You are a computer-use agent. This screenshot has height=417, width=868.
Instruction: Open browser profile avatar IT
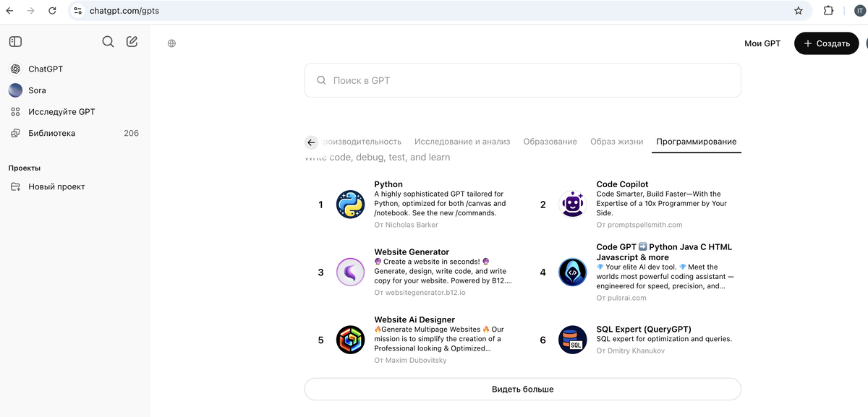click(859, 11)
